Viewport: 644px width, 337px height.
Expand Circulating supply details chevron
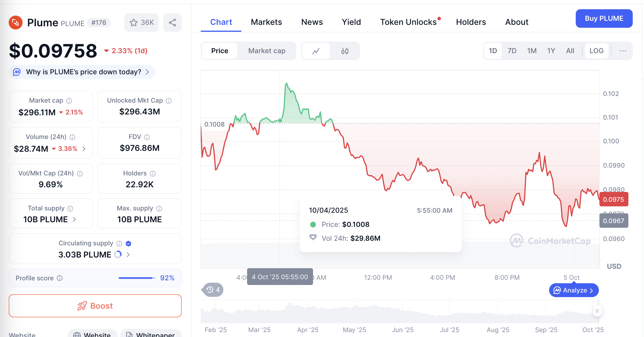[128, 255]
